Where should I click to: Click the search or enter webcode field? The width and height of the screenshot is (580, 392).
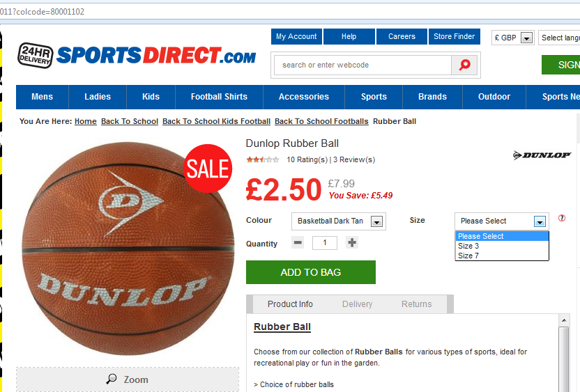362,65
